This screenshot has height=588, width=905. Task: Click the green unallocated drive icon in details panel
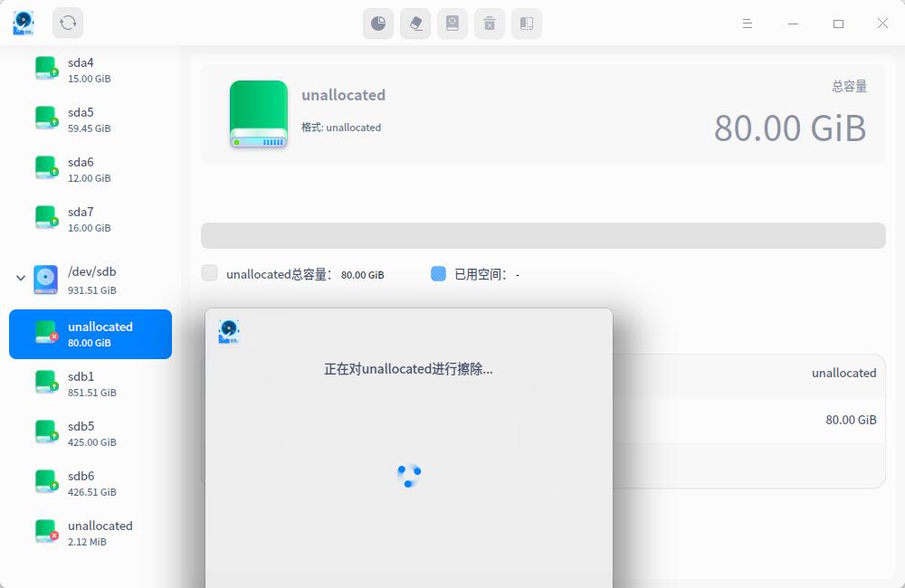click(259, 112)
